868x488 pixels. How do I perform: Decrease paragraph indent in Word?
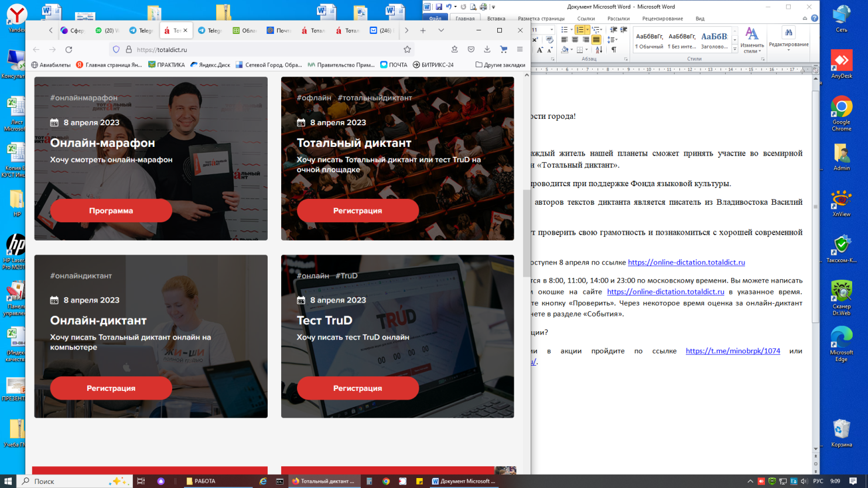(x=613, y=29)
